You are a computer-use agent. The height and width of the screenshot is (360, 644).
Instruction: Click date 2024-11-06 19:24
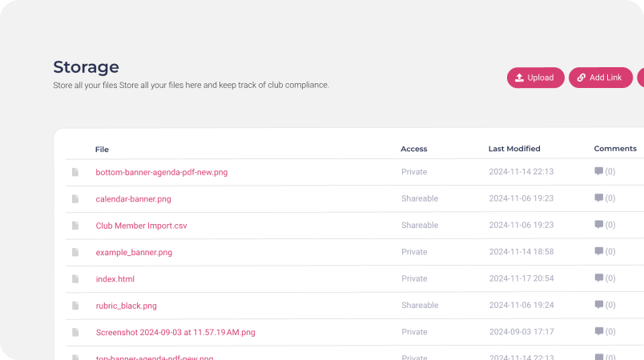(x=521, y=305)
